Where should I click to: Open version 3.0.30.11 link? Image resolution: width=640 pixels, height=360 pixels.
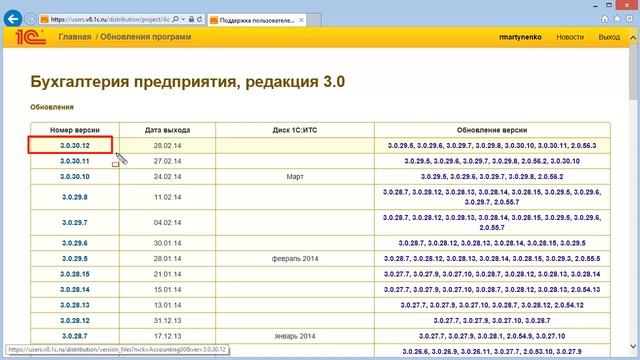(75, 161)
